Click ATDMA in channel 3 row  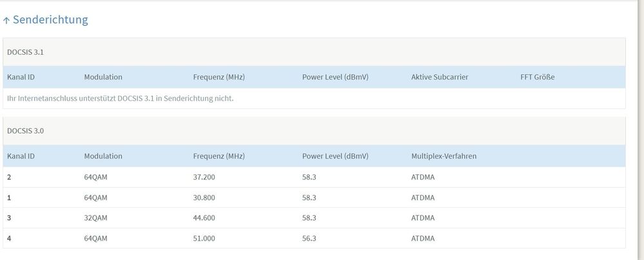pyautogui.click(x=423, y=218)
